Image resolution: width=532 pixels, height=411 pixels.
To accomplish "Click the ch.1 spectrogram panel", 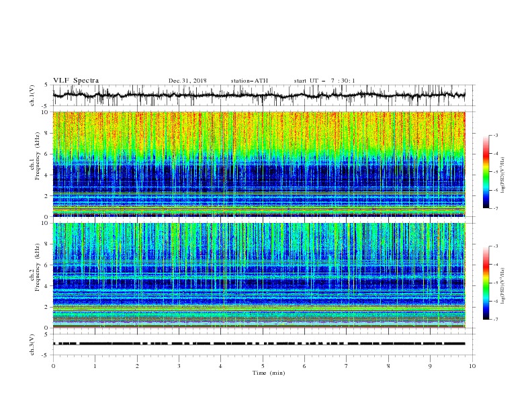I will 259,164.
